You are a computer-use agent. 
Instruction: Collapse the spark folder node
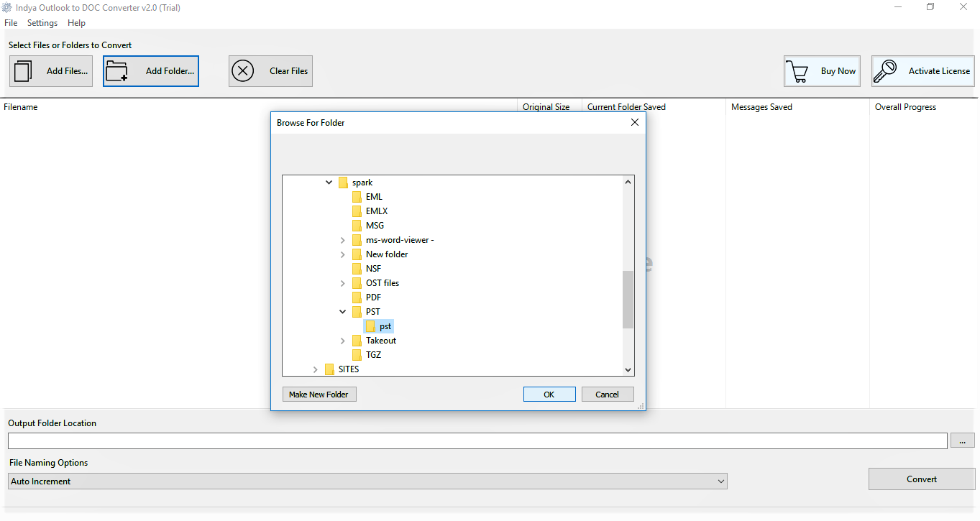tap(329, 183)
